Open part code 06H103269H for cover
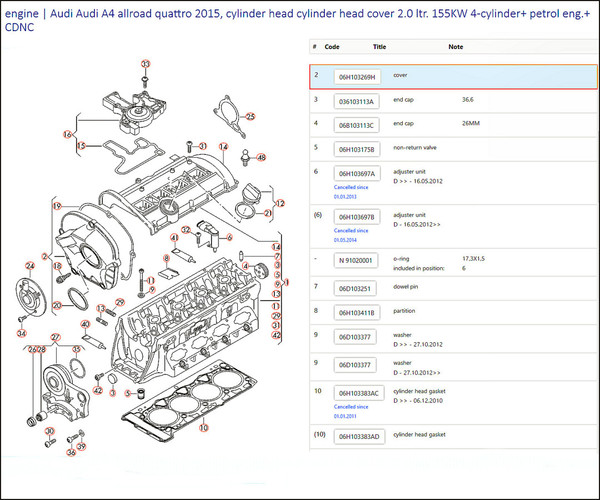 tap(358, 76)
